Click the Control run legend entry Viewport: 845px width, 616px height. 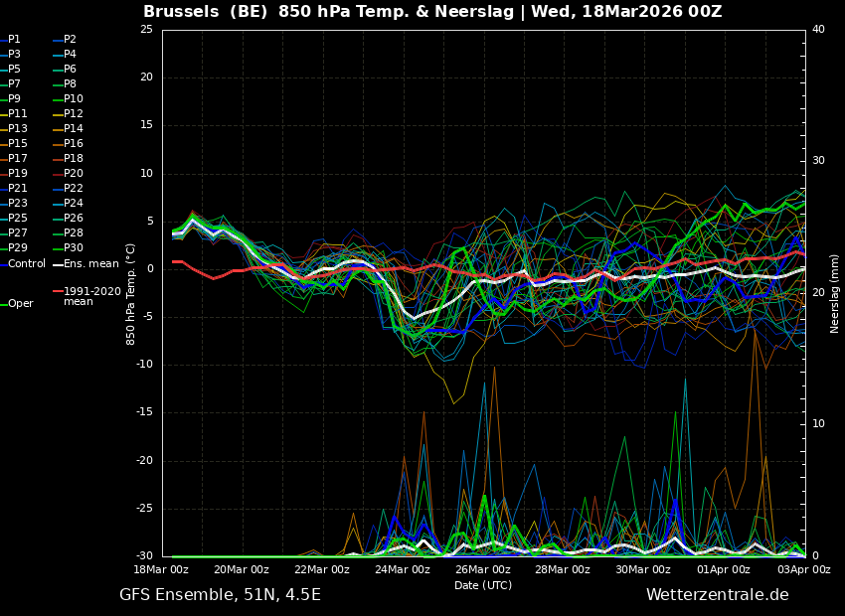coord(27,264)
